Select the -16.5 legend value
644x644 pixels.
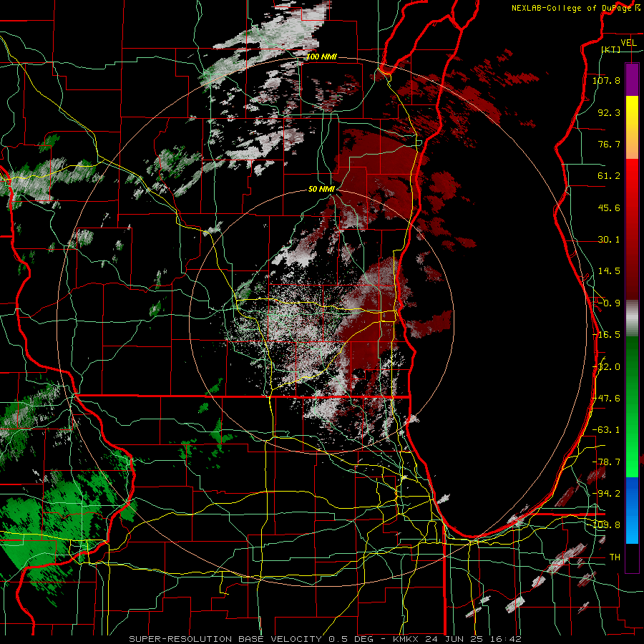pos(606,335)
